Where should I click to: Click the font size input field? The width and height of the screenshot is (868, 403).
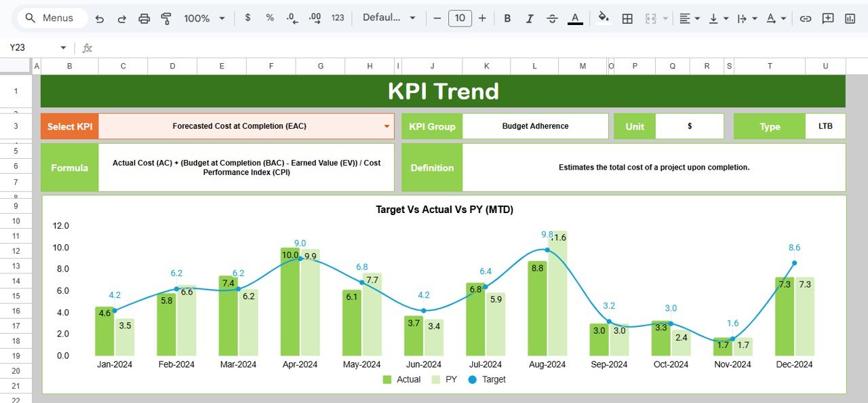[x=460, y=18]
